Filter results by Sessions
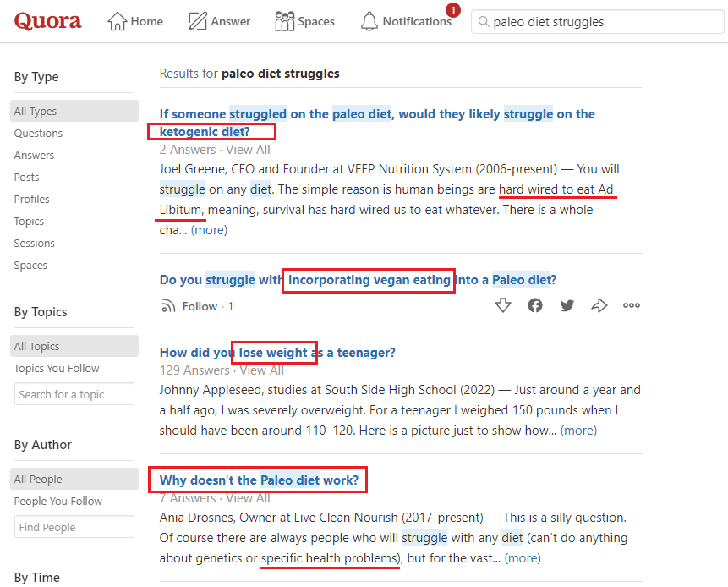 point(35,244)
